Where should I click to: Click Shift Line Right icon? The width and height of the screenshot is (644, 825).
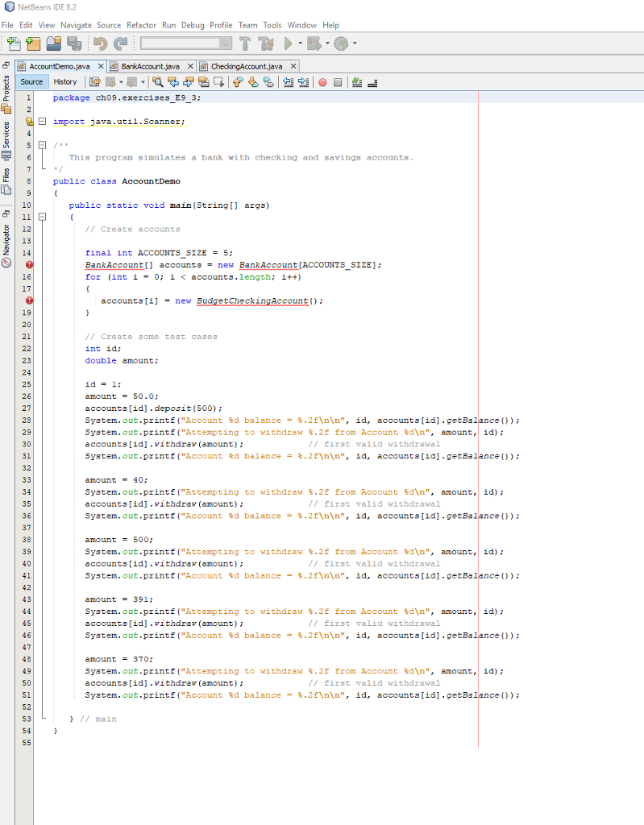pos(303,82)
